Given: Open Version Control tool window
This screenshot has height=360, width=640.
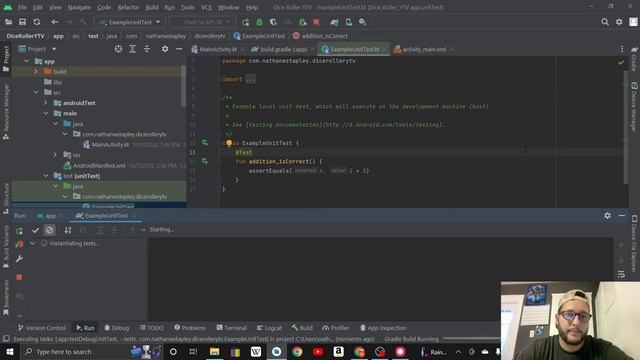Looking at the screenshot, I should pyautogui.click(x=42, y=328).
